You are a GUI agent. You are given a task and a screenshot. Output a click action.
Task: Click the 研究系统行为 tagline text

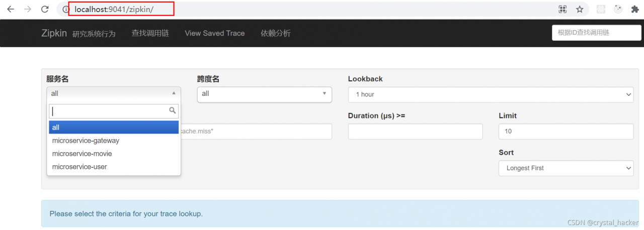click(x=94, y=34)
